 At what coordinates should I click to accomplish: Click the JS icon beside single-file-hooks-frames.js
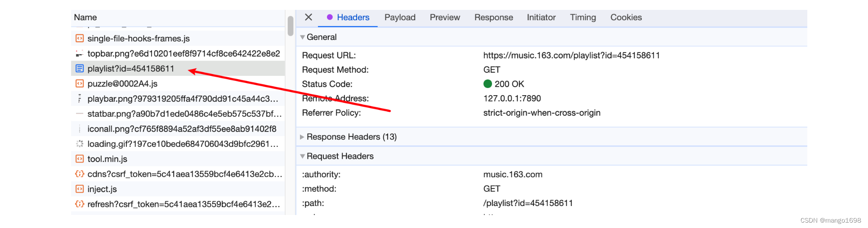[80, 39]
